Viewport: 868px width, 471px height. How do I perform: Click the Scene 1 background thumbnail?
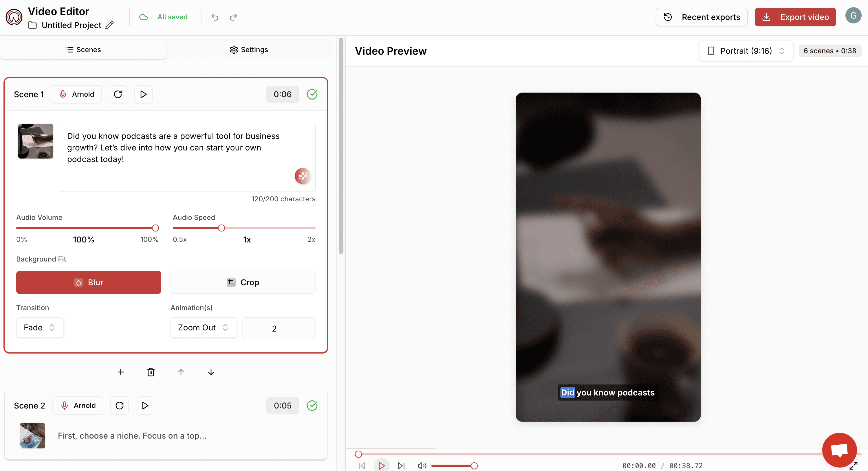(35, 141)
